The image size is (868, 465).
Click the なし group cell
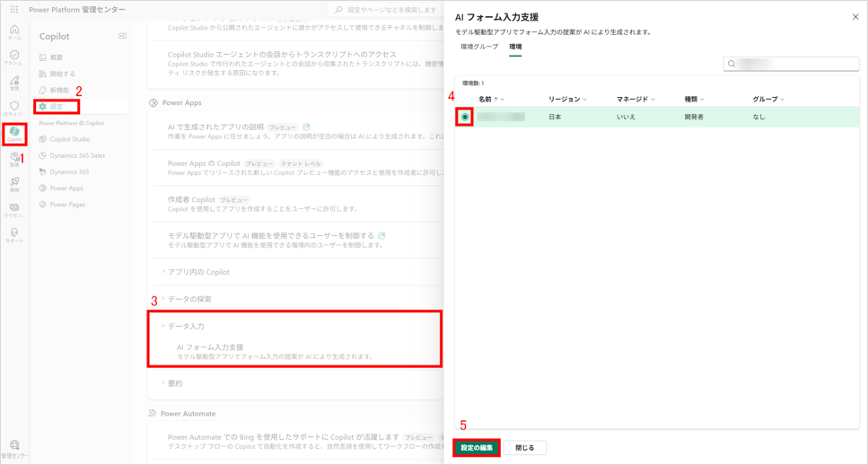(759, 118)
